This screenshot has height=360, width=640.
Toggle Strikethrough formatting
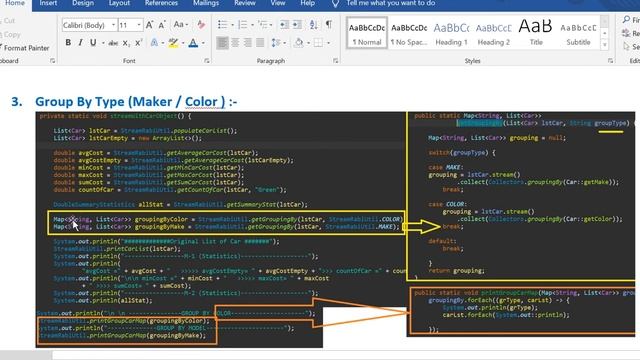(113, 43)
